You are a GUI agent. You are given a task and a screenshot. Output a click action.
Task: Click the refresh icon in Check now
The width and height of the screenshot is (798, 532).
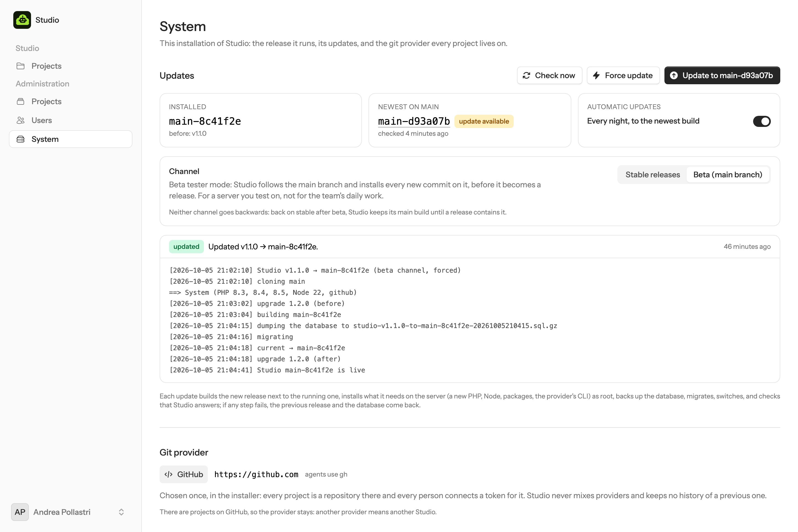click(526, 75)
